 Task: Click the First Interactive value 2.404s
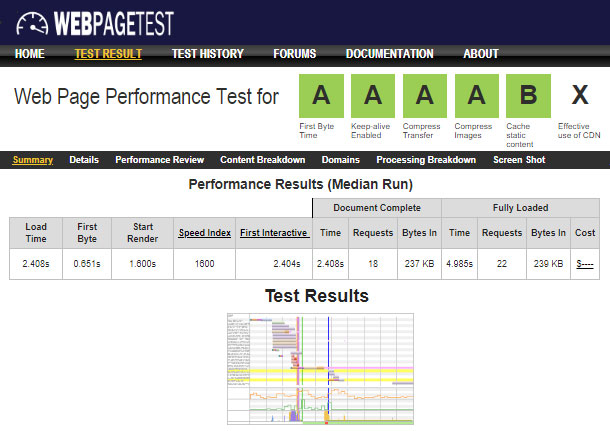[287, 264]
